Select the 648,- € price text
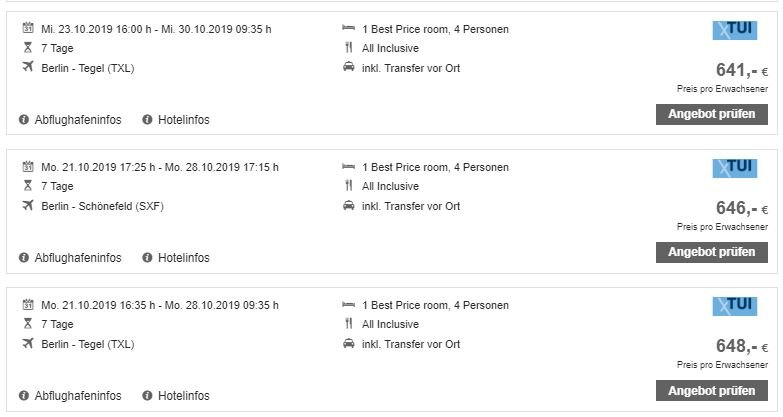Screen dimensions: 783x417 [x=742, y=346]
